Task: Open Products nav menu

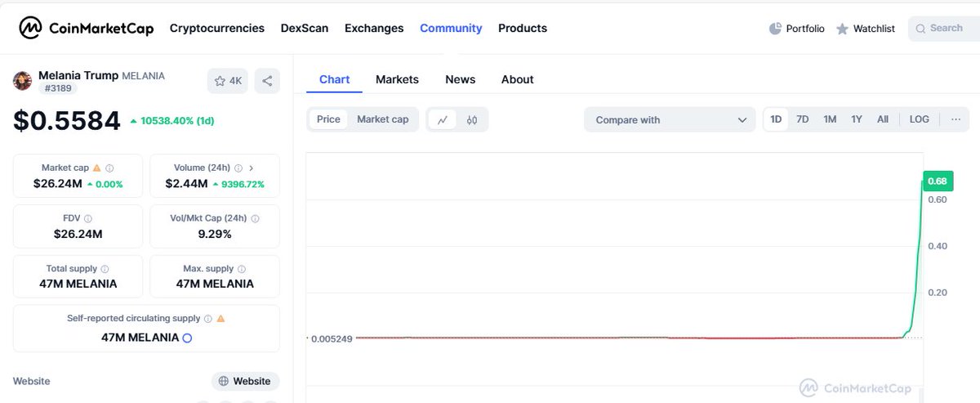Action: [523, 28]
